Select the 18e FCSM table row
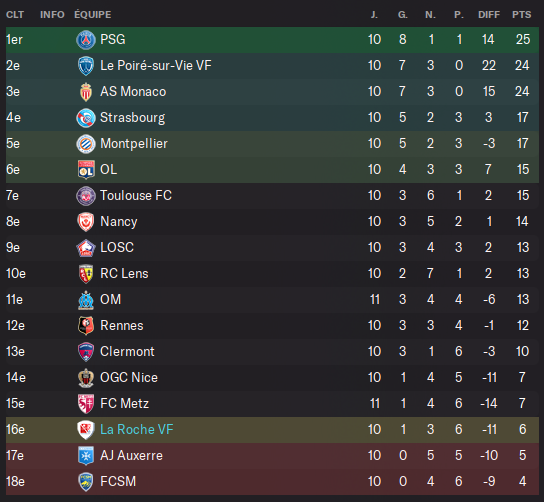Screen dimensions: 544x502 [x=272, y=482]
